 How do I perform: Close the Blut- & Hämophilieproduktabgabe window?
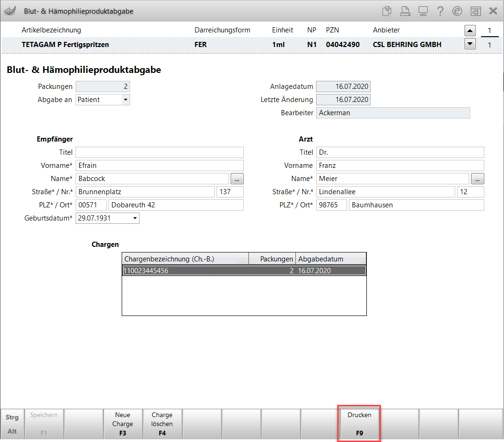click(x=493, y=11)
